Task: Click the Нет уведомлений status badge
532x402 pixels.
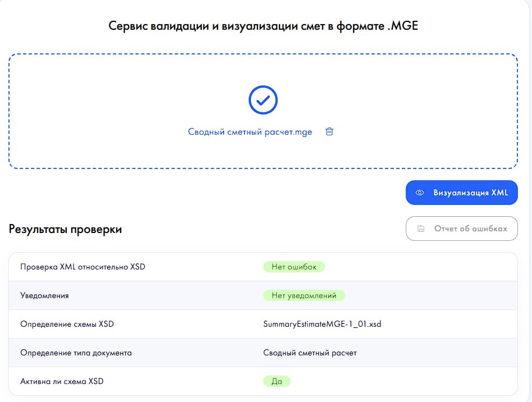Action: [x=304, y=295]
